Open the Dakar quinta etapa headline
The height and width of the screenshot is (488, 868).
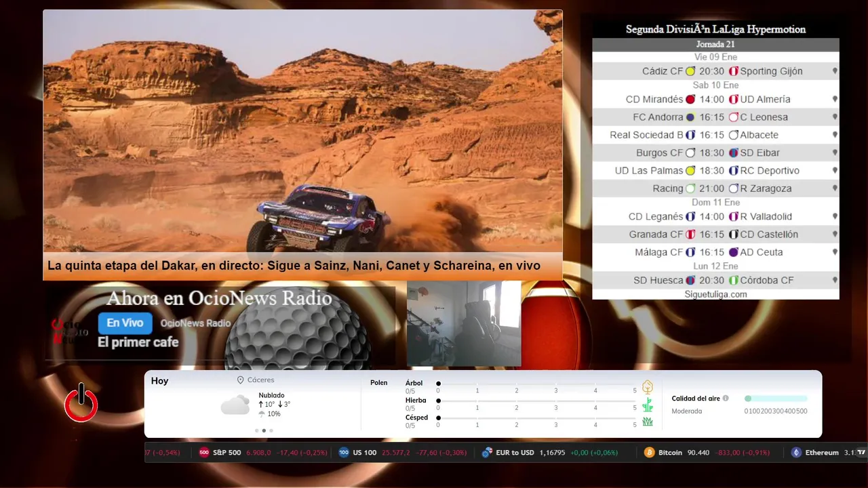tap(294, 266)
